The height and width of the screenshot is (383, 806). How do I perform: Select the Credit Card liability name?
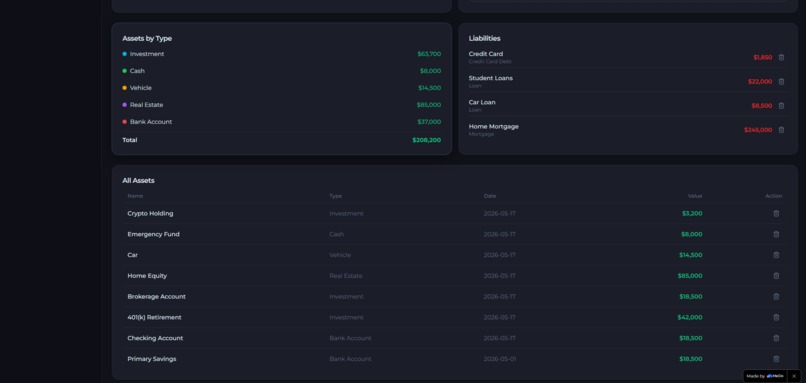486,54
